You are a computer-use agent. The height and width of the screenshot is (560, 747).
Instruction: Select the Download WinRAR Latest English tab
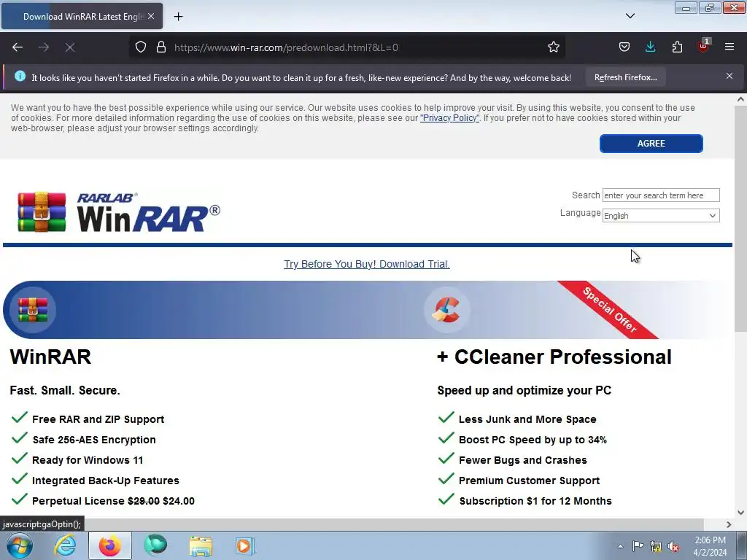click(82, 17)
